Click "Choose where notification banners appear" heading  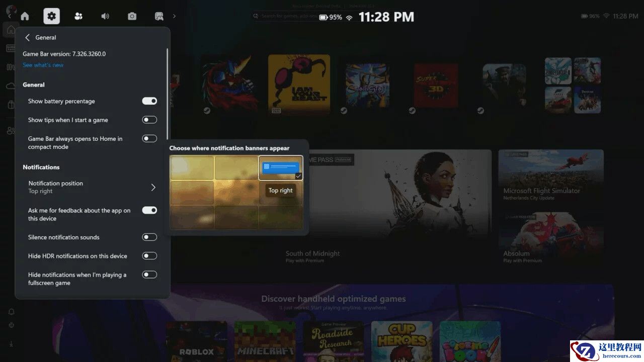tap(229, 148)
